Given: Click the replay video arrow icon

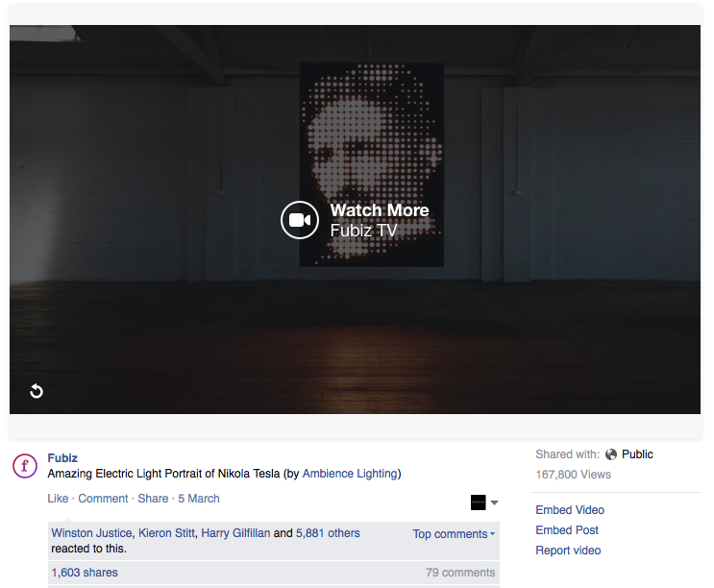Looking at the screenshot, I should tap(37, 391).
